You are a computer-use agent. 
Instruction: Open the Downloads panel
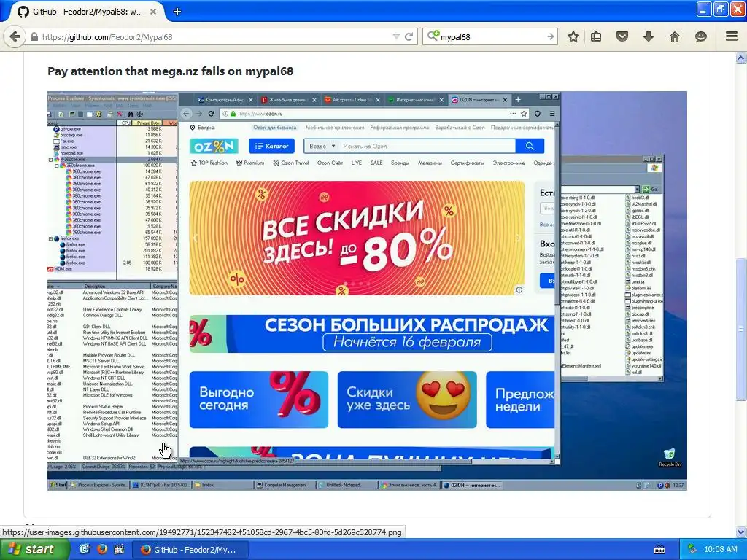649,36
